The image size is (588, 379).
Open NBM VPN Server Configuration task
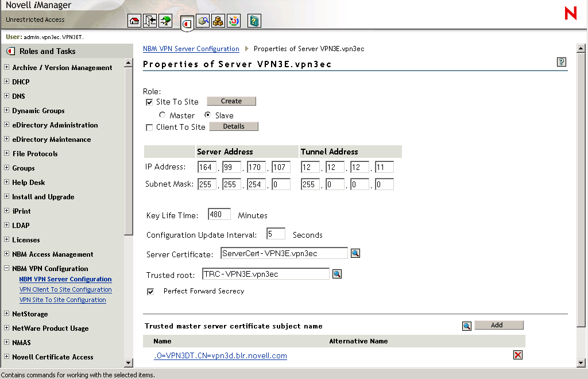tap(65, 279)
